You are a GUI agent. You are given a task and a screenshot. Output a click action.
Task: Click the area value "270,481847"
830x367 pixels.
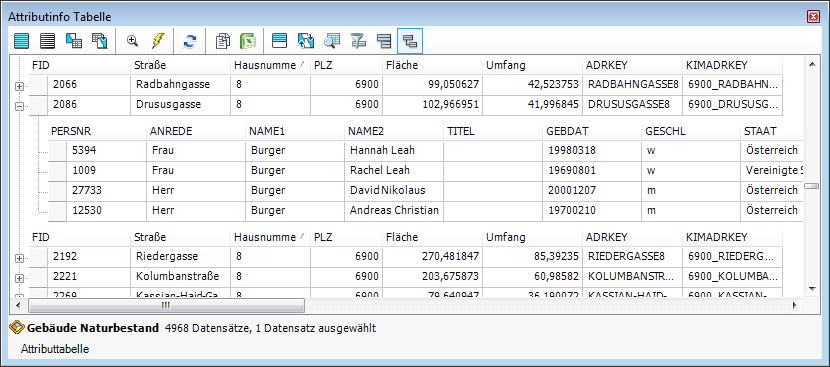point(432,257)
